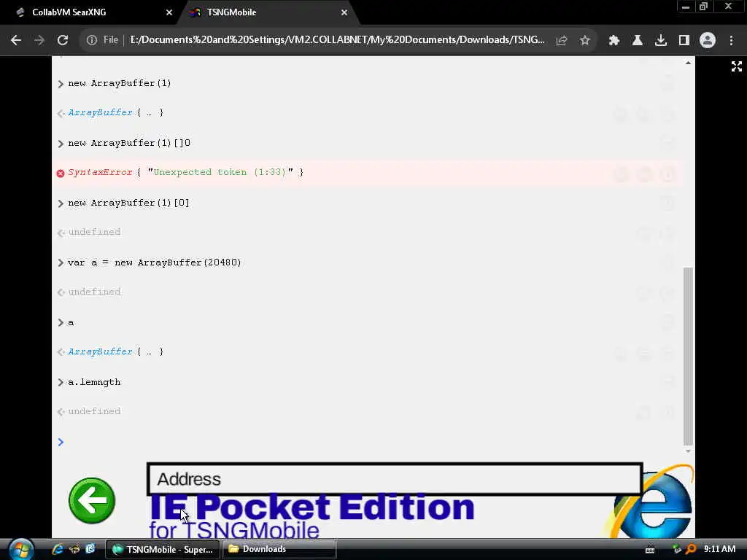Click undefined result under ArrayBuffer(1)[0]

[x=94, y=232]
